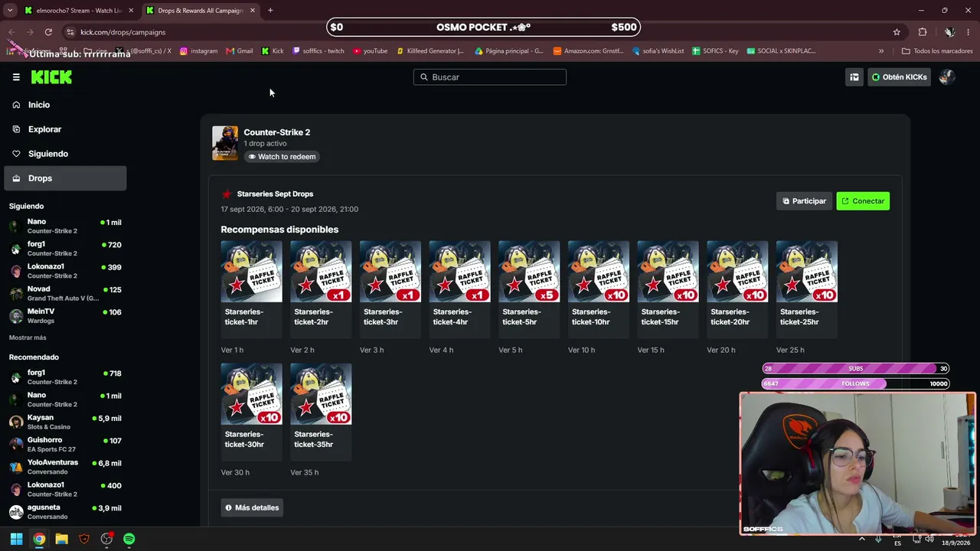Open MeinTV channel playing Wardogs
This screenshot has height=551, width=980.
(65, 316)
